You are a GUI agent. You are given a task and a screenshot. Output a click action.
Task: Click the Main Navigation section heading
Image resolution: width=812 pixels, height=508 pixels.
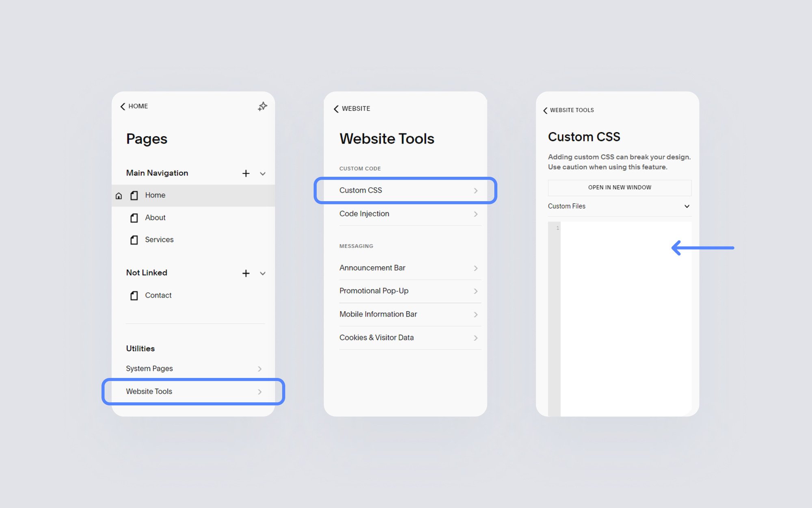click(157, 173)
